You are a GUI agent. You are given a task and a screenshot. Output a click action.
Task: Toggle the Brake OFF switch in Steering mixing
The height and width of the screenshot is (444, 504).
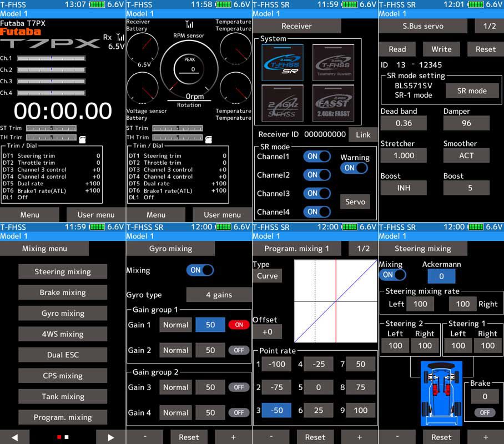tap(485, 412)
